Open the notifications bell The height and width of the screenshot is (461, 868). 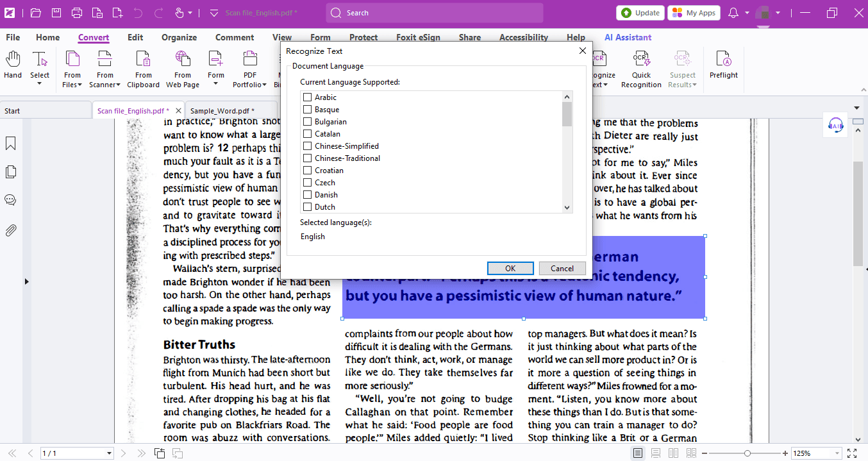(733, 13)
